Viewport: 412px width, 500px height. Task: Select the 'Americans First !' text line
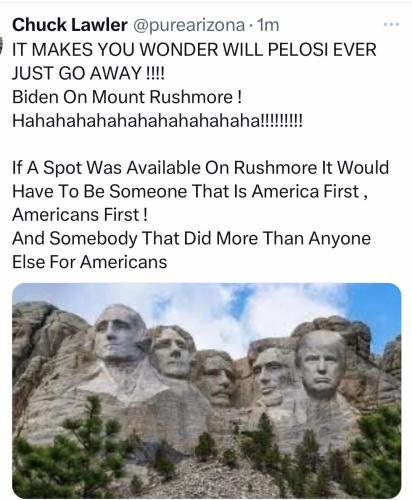(80, 215)
